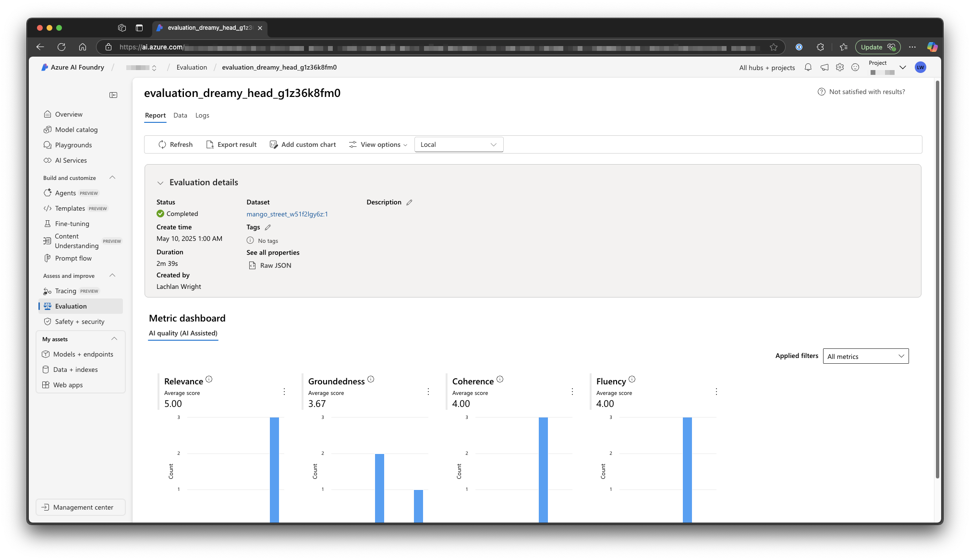Edit the Description with pencil icon
970x560 pixels.
(x=409, y=203)
